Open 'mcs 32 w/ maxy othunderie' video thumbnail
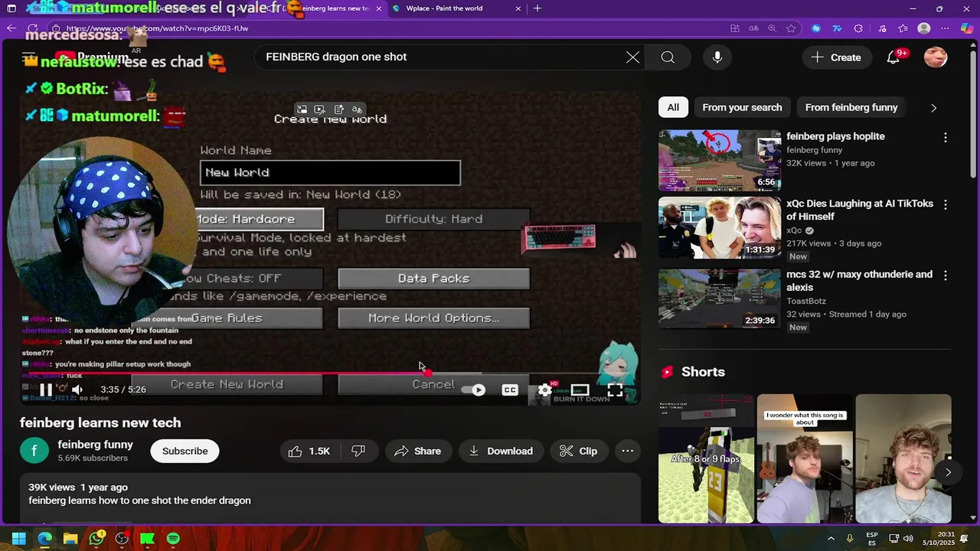The height and width of the screenshot is (551, 980). click(720, 298)
